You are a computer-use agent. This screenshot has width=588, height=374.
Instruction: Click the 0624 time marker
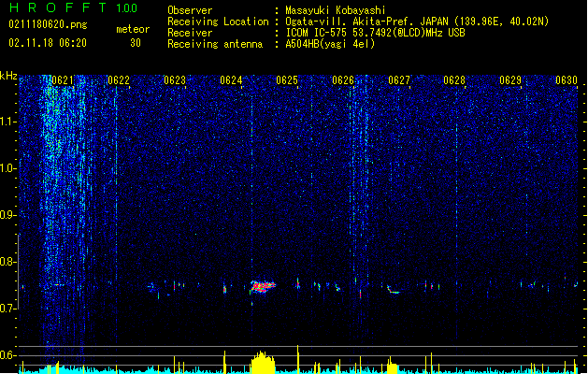coord(231,80)
